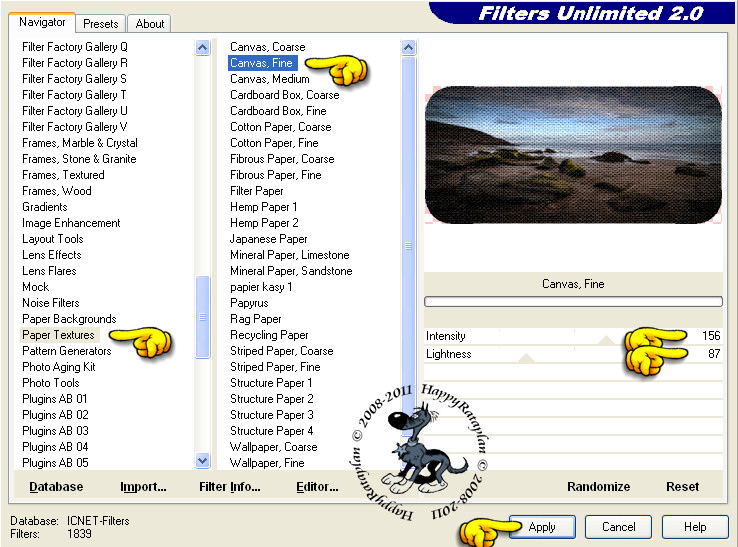Select Filter Factory Gallery U category

75,111
